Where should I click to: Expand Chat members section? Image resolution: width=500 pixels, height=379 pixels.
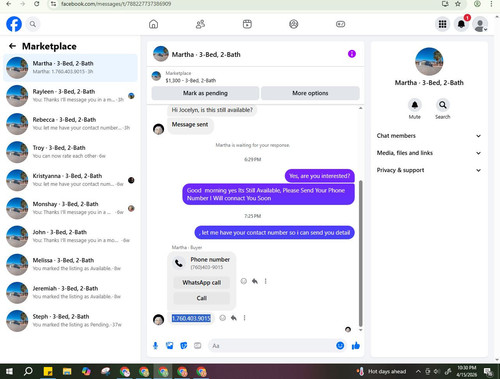pos(429,136)
